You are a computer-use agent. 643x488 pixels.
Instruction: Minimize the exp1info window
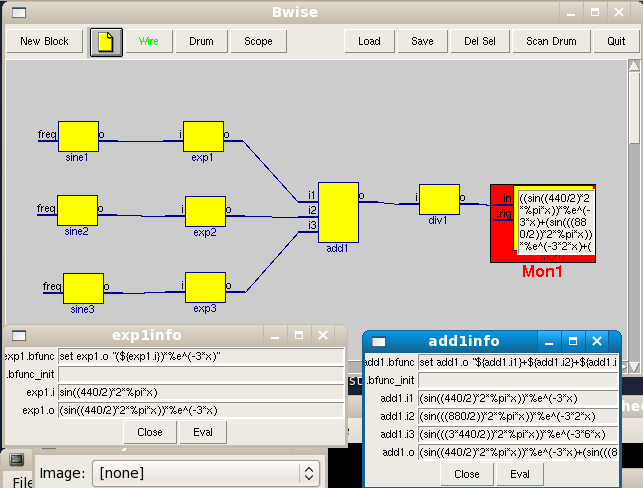[275, 336]
